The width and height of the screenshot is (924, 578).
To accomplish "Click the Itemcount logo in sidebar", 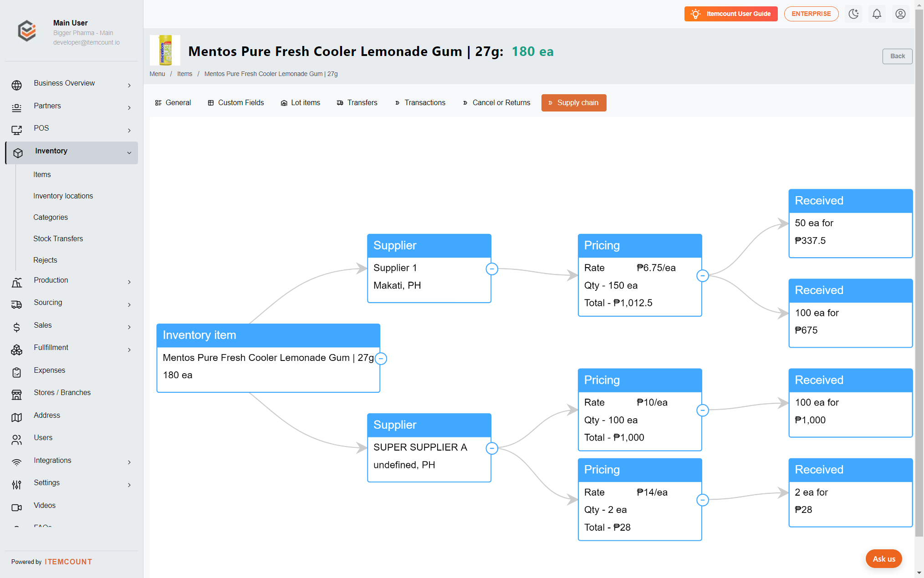I will [x=27, y=31].
